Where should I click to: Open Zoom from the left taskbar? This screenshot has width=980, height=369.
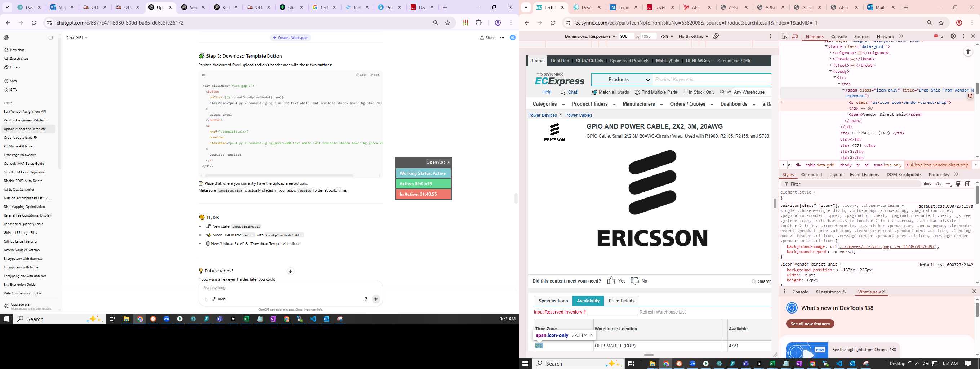click(166, 319)
